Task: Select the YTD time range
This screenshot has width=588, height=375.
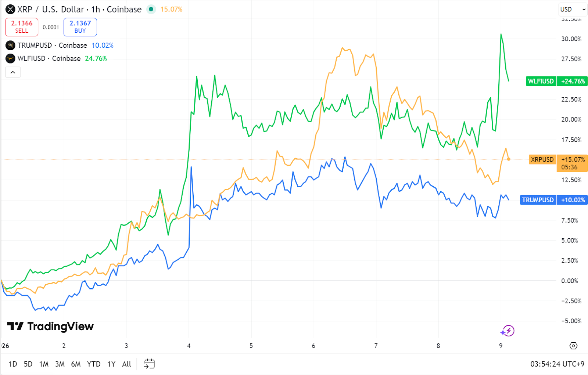Action: [x=94, y=364]
